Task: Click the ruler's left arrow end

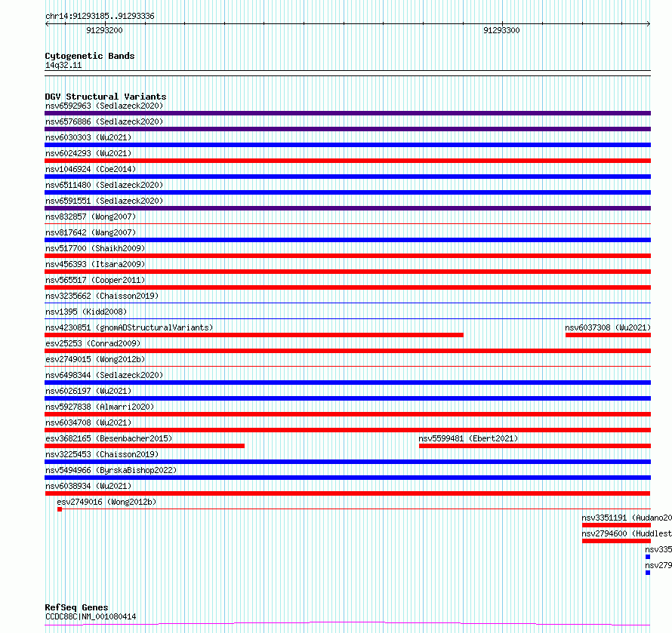Action: tap(47, 24)
